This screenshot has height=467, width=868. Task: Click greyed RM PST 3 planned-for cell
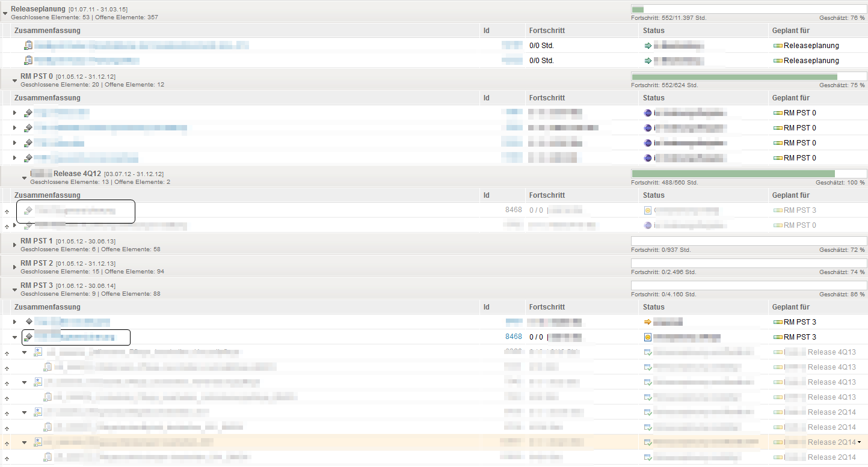(800, 210)
